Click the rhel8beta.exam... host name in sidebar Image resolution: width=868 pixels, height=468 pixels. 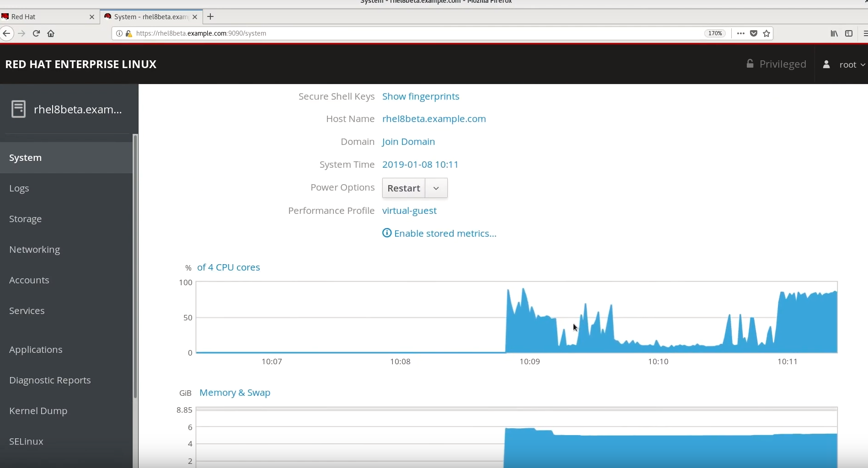(78, 110)
